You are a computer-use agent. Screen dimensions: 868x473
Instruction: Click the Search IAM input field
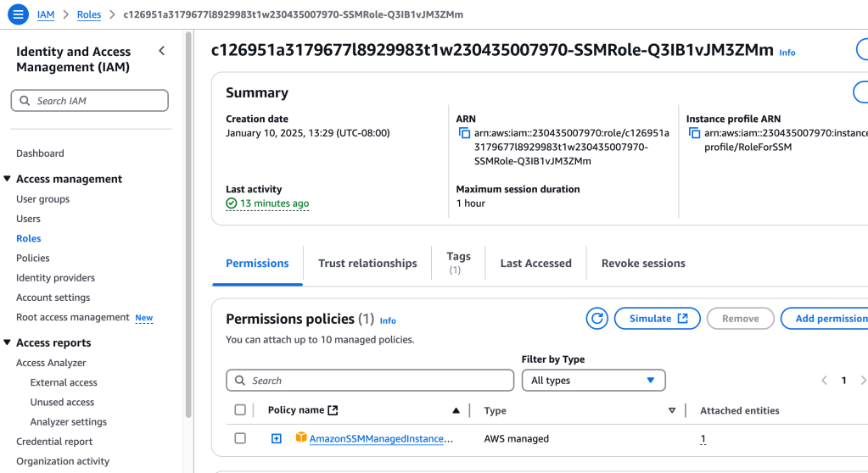pyautogui.click(x=98, y=101)
